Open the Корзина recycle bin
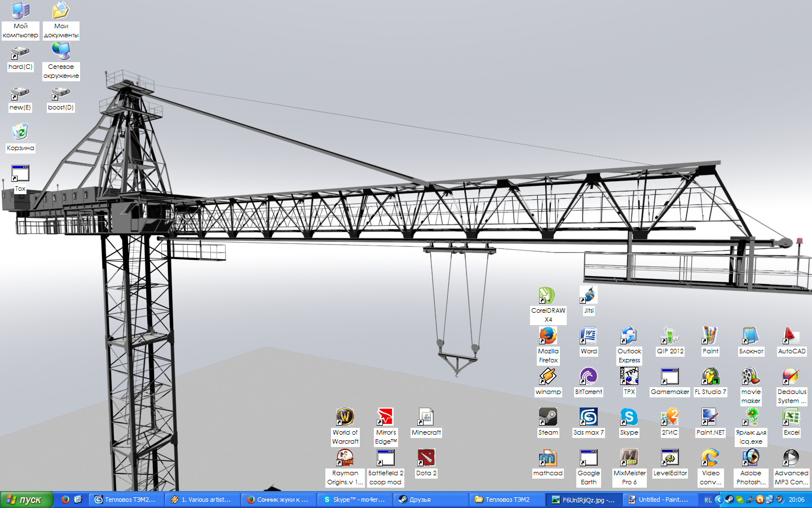 click(x=20, y=133)
